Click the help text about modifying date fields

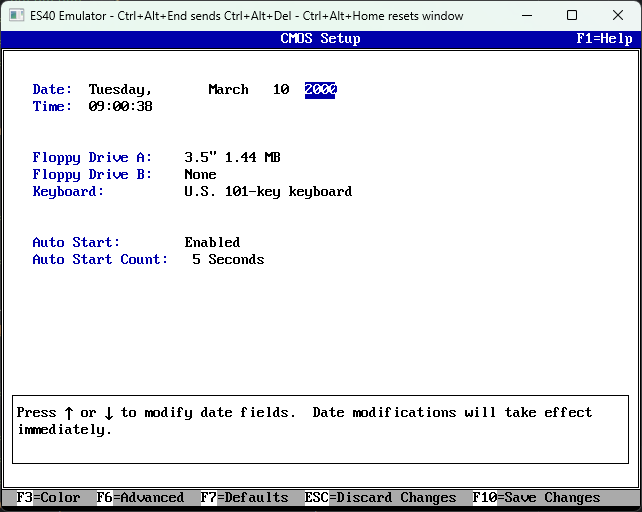coord(304,421)
